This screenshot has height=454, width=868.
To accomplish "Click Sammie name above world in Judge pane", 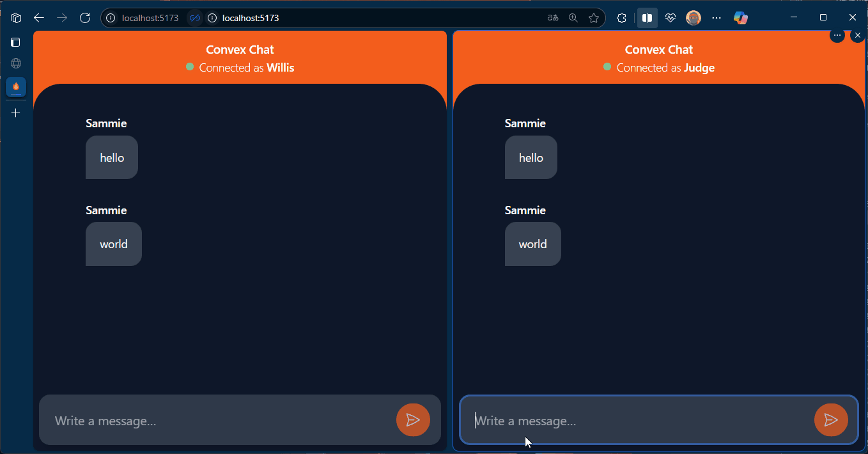I will click(525, 210).
